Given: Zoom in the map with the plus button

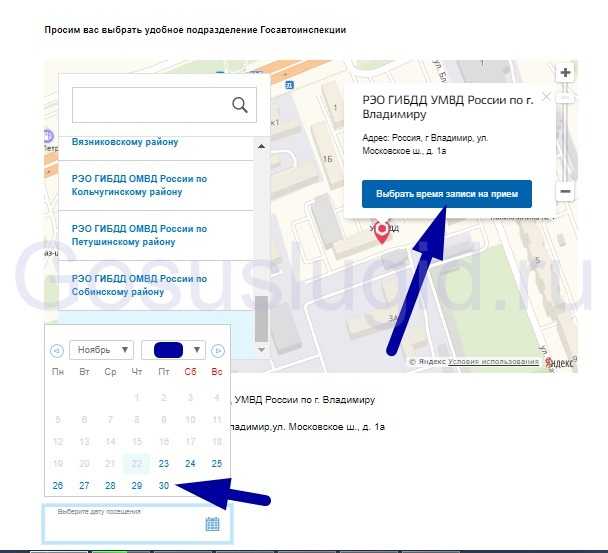Looking at the screenshot, I should point(565,73).
